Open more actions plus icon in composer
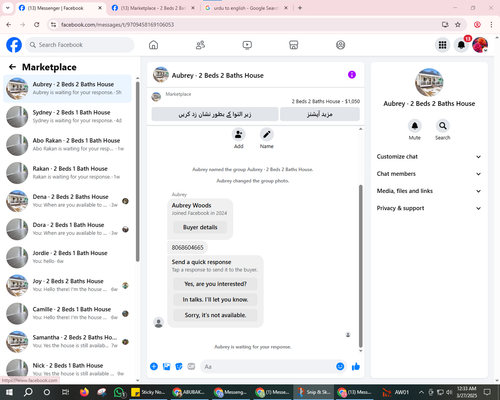Screen dimensions: 500x400 154,367
